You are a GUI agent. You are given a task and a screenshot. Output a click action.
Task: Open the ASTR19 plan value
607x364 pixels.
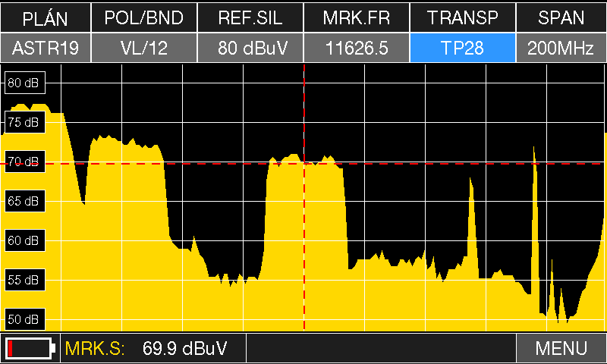pyautogui.click(x=46, y=48)
